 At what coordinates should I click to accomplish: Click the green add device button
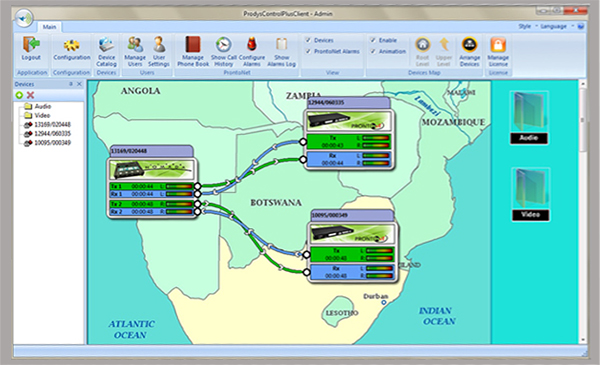[19, 95]
